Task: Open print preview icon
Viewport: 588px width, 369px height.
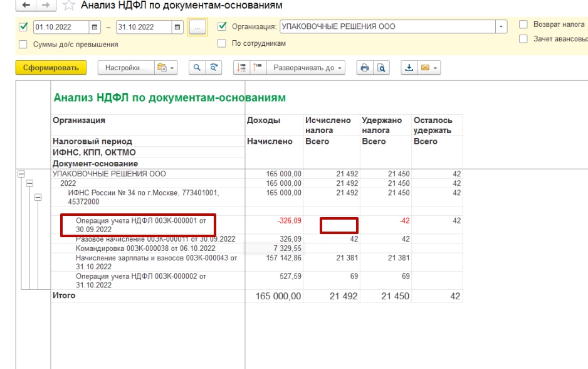Action: coord(380,68)
